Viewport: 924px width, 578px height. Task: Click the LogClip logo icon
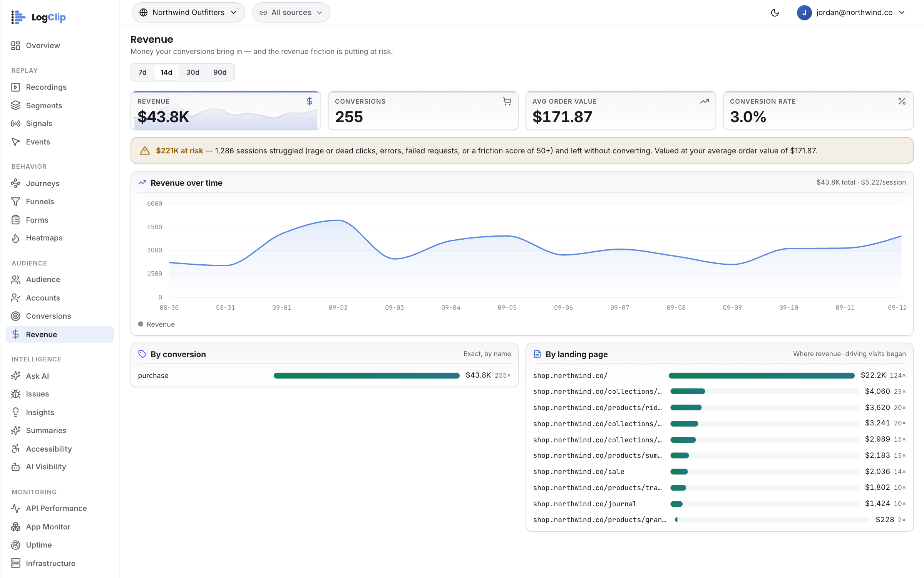[x=18, y=17]
